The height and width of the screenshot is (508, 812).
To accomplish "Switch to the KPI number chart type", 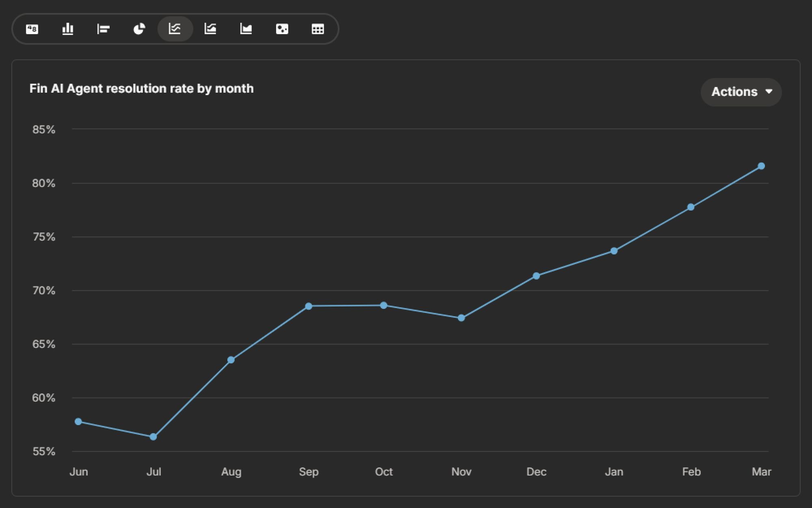I will click(32, 29).
